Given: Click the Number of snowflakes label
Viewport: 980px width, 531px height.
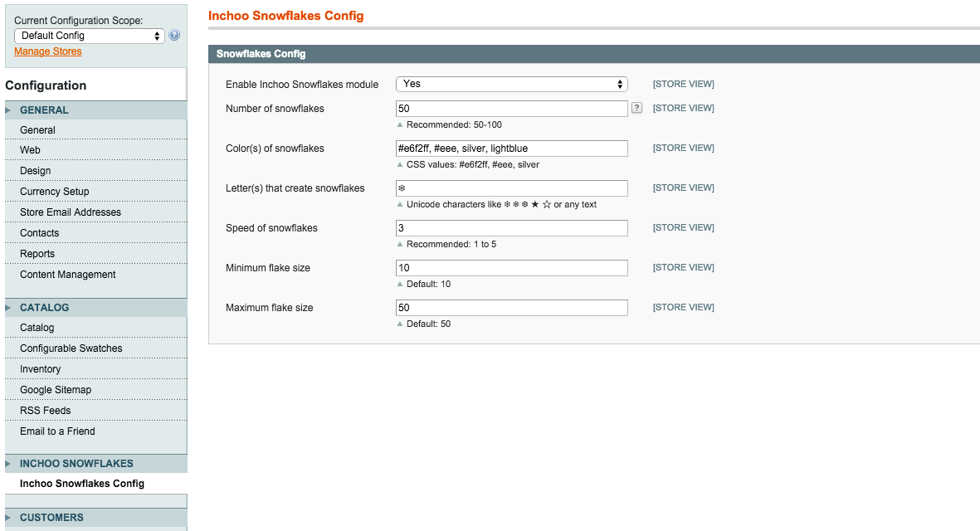Looking at the screenshot, I should click(x=275, y=109).
